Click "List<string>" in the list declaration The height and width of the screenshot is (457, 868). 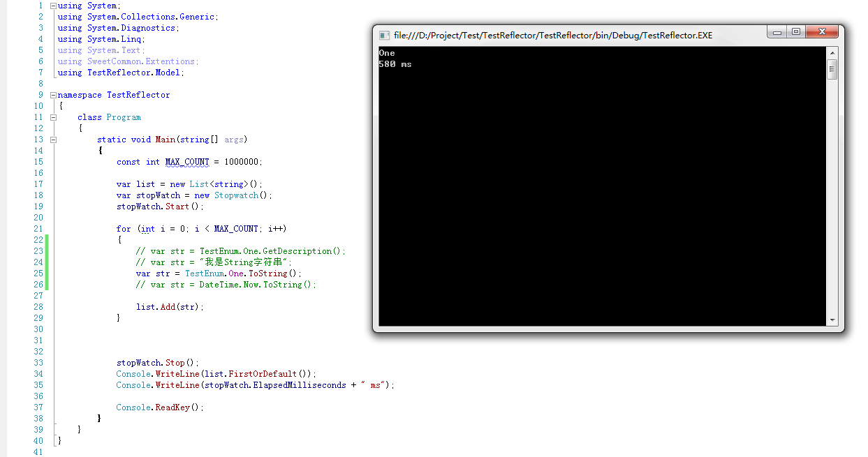[x=219, y=184]
